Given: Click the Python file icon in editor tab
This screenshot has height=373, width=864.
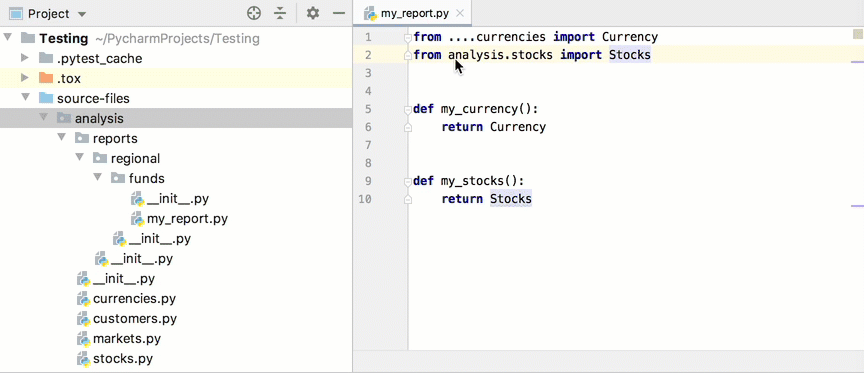Looking at the screenshot, I should [x=371, y=13].
